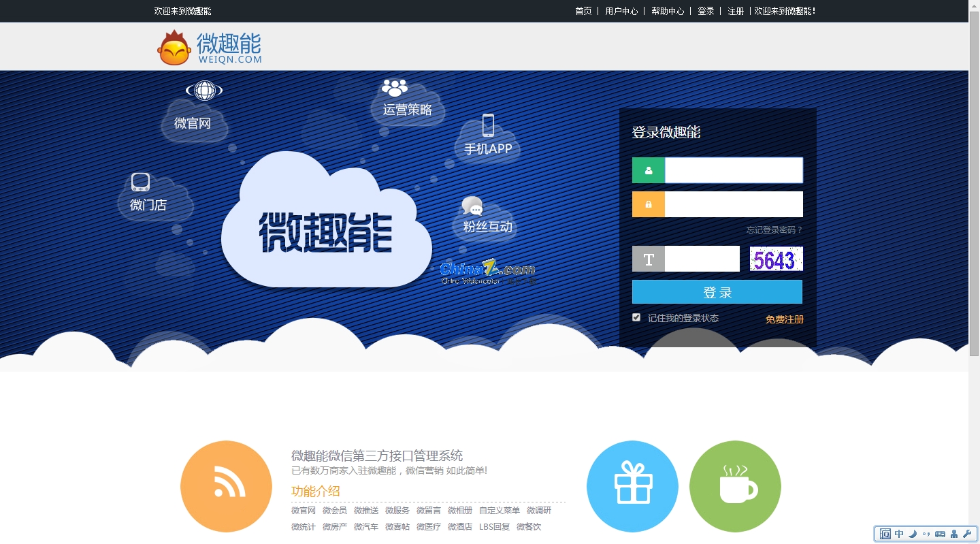The width and height of the screenshot is (980, 544).
Task: Click the 手机APP phone icon
Action: pos(488,125)
